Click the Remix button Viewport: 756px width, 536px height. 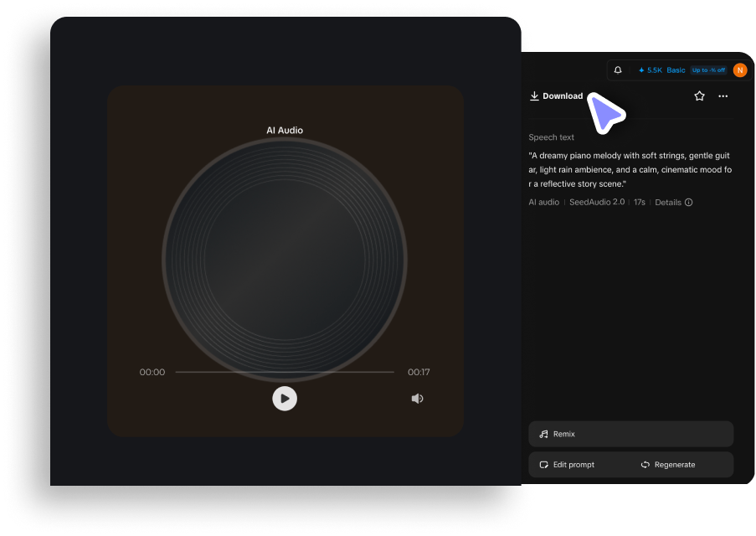[x=630, y=434]
